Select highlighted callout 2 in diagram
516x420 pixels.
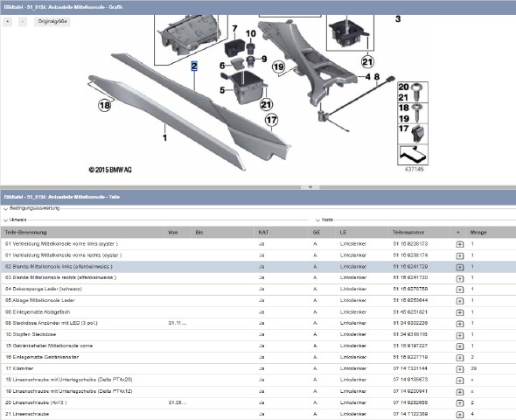tap(194, 66)
